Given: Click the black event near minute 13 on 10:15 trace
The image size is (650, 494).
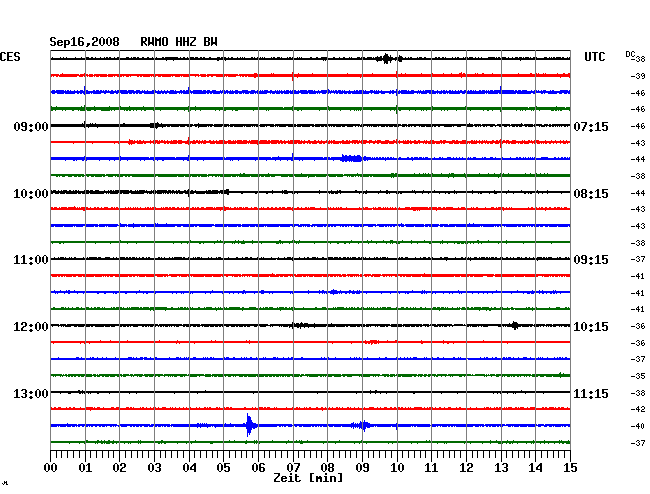Looking at the screenshot, I should [x=514, y=325].
